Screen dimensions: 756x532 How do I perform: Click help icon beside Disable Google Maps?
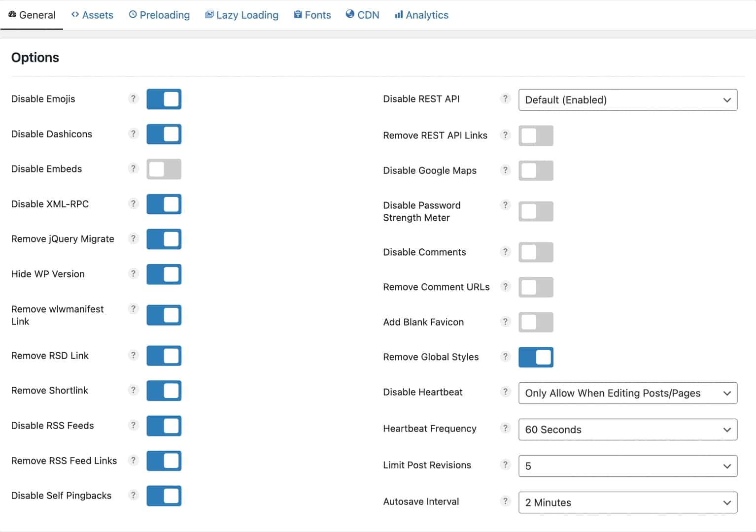point(505,170)
